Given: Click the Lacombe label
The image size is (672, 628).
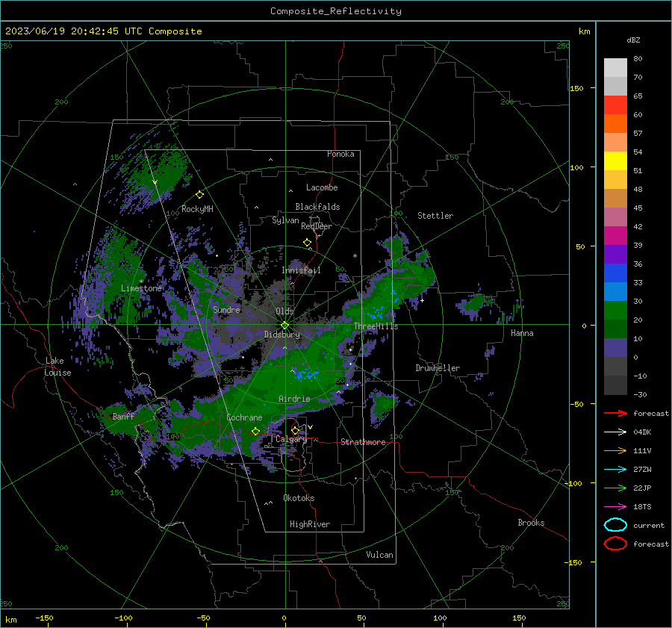Looking at the screenshot, I should 322,187.
